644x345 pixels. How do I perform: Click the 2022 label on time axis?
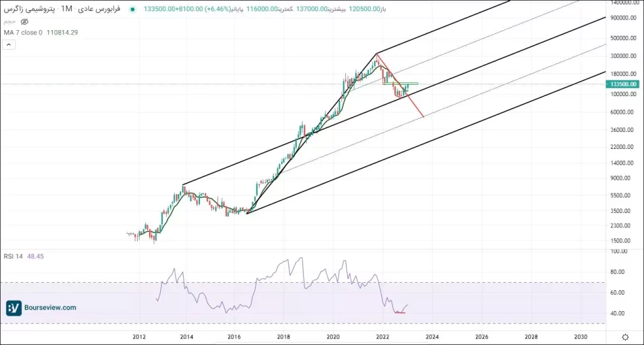383,337
